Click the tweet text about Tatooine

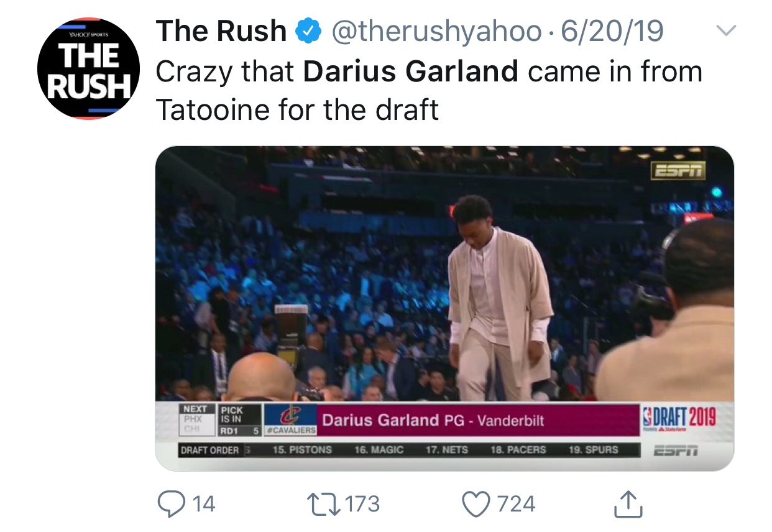297,110
